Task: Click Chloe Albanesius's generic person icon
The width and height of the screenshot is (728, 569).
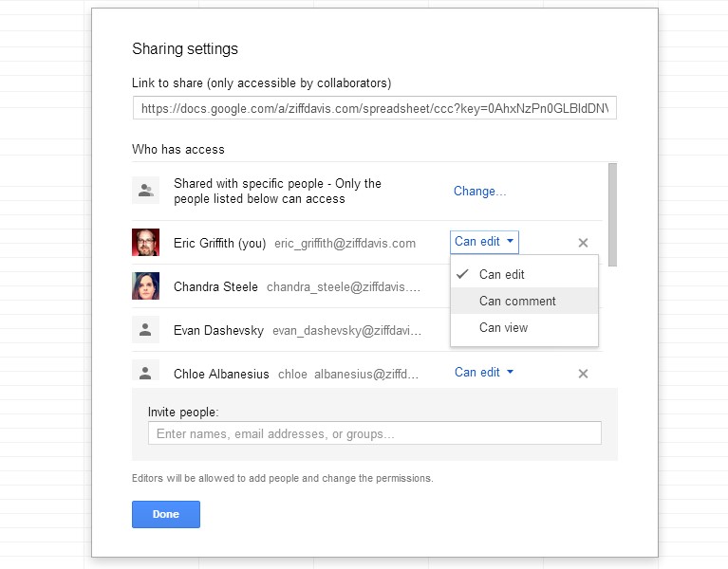Action: [145, 374]
